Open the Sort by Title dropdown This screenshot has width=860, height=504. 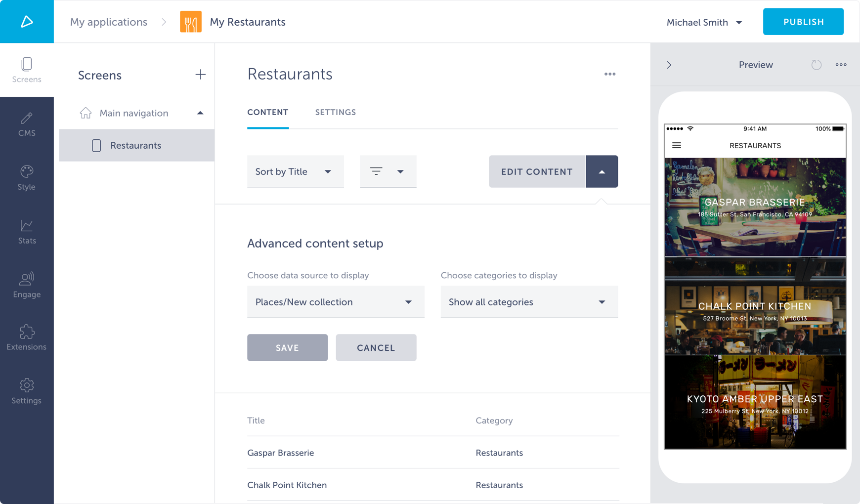pyautogui.click(x=295, y=171)
